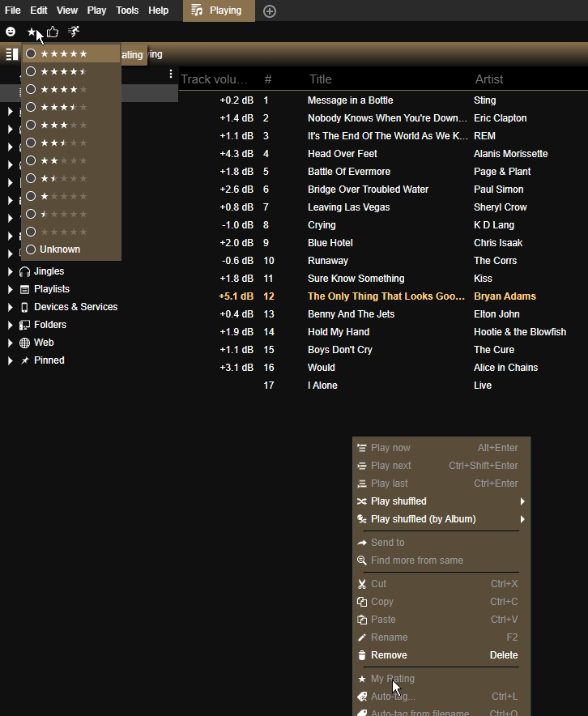The height and width of the screenshot is (716, 588).
Task: Click the Jingles headphones icon
Action: (x=25, y=271)
